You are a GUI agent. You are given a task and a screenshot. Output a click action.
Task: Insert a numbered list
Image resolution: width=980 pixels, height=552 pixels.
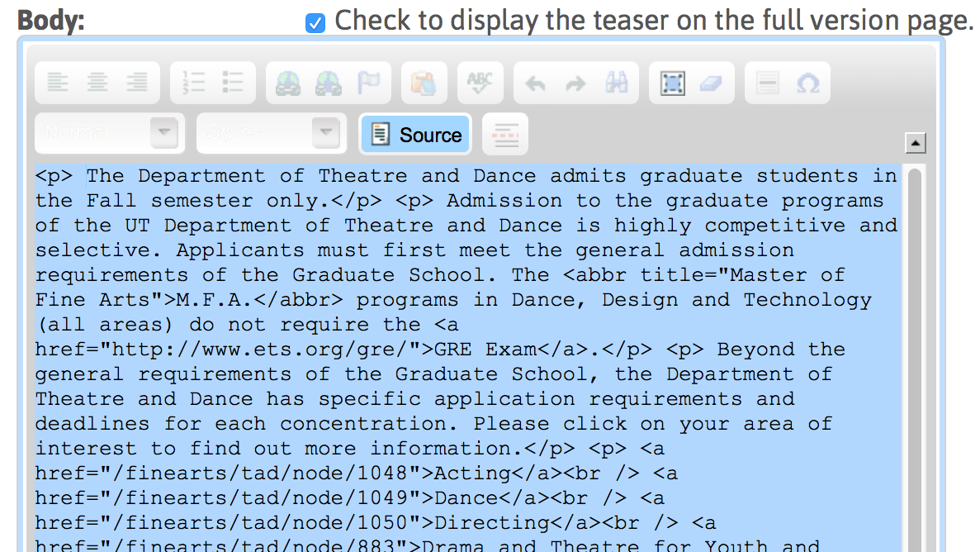[x=193, y=83]
